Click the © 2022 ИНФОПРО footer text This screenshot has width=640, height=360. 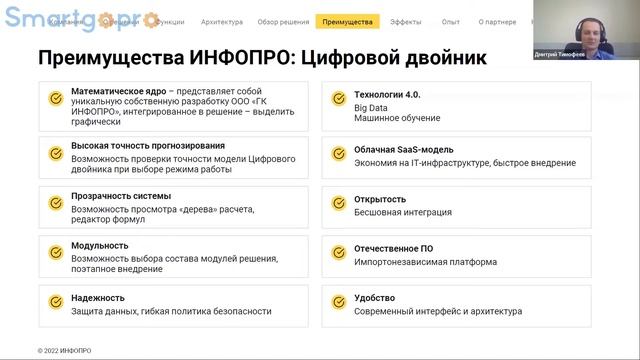[64, 351]
